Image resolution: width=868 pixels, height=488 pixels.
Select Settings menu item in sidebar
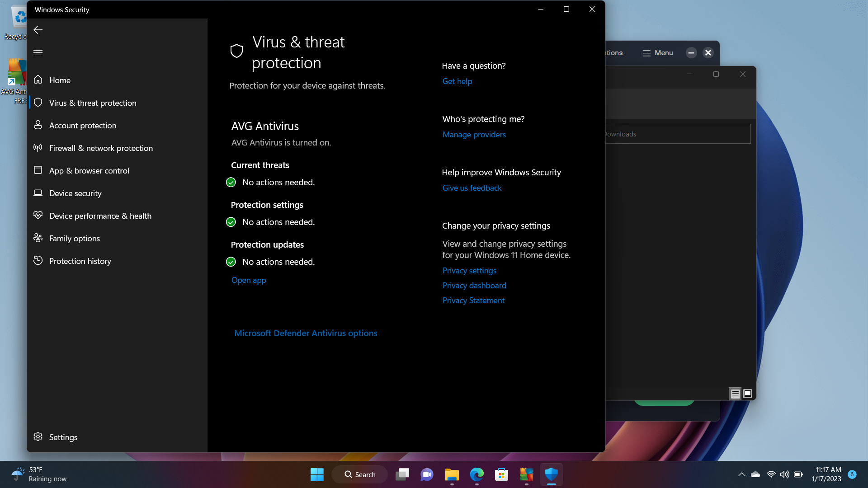coord(63,437)
